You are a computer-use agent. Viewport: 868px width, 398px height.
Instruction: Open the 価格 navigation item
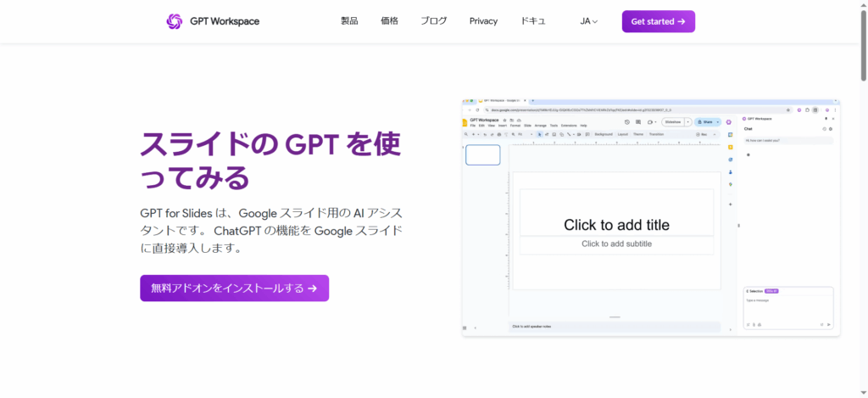click(x=389, y=21)
